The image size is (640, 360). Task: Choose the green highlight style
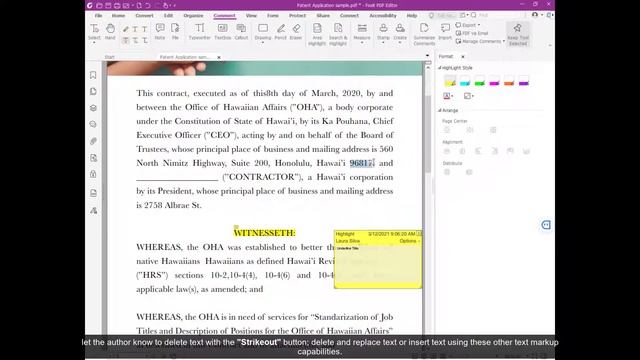click(480, 81)
